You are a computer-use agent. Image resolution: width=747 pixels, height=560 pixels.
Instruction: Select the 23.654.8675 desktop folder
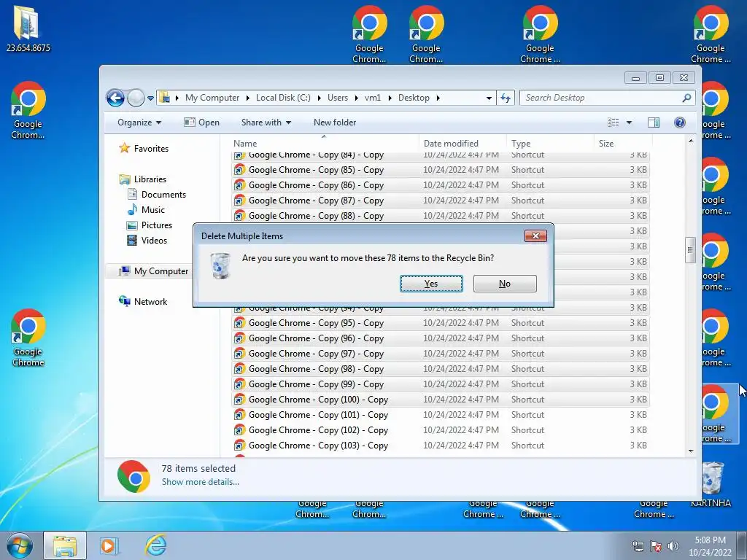[28, 28]
